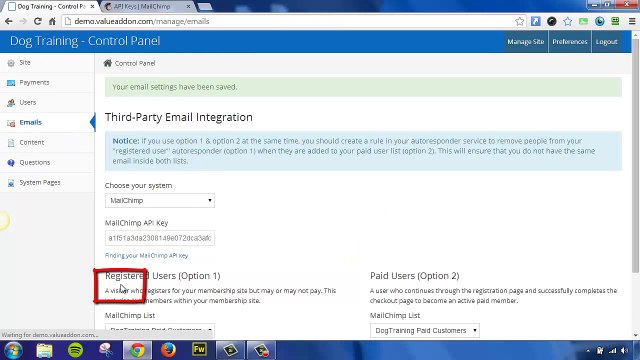
Task: Click the Content document icon
Action: (11, 143)
